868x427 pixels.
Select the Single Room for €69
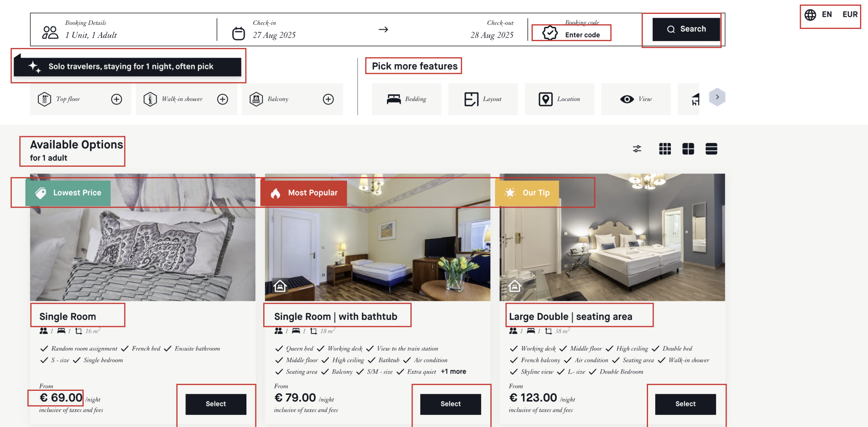pyautogui.click(x=216, y=404)
